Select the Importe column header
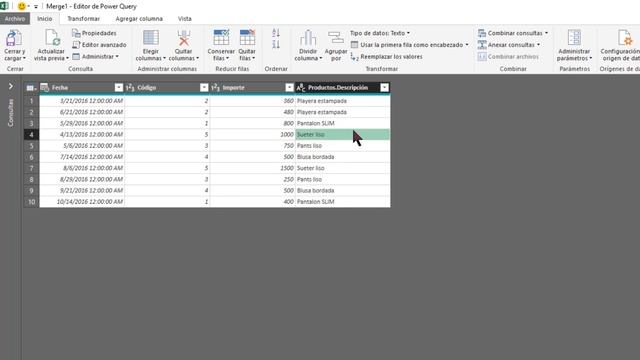Viewport: 640px width, 360px height. [252, 87]
